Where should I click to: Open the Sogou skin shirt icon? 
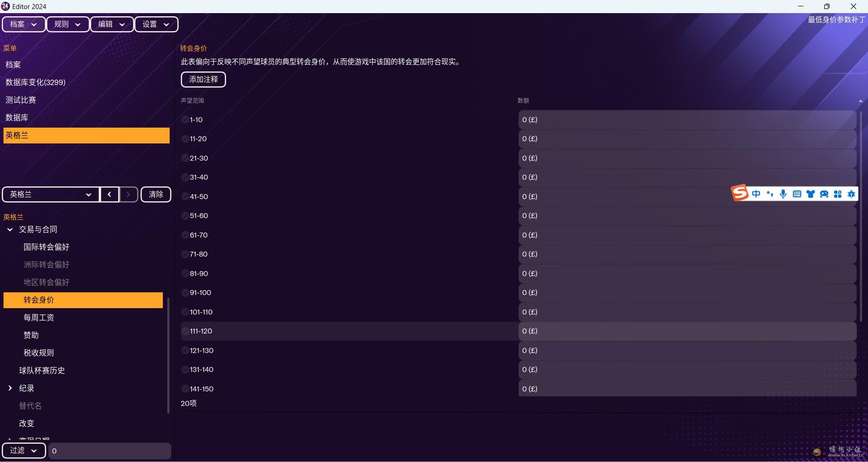click(811, 194)
